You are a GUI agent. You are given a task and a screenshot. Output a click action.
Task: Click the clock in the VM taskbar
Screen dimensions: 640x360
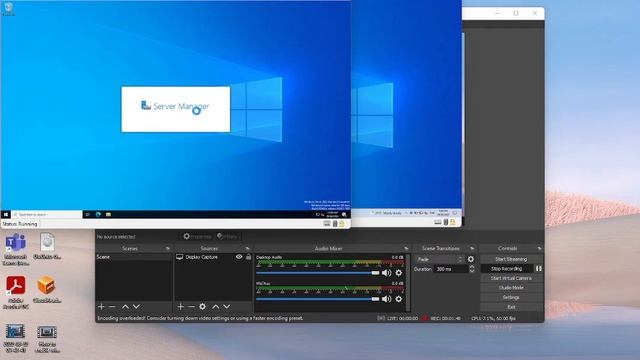tap(333, 214)
